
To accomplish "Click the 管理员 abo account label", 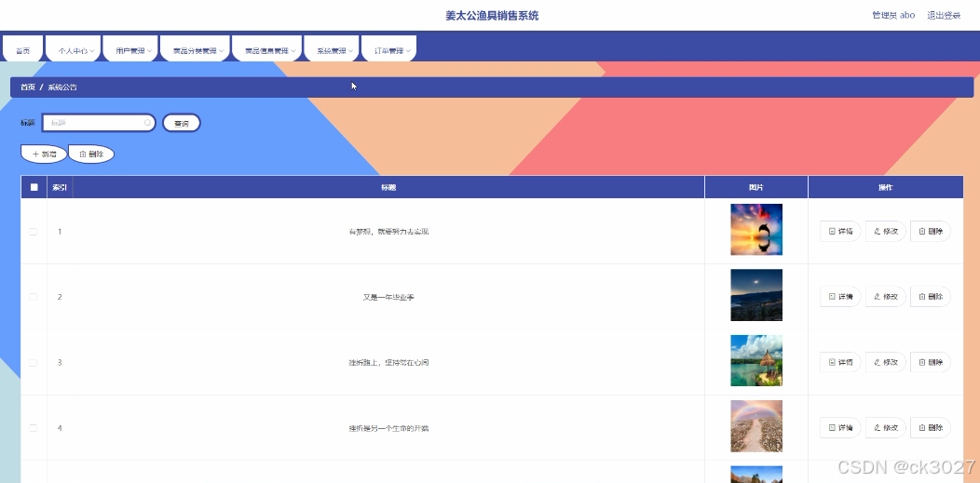I will pos(893,16).
